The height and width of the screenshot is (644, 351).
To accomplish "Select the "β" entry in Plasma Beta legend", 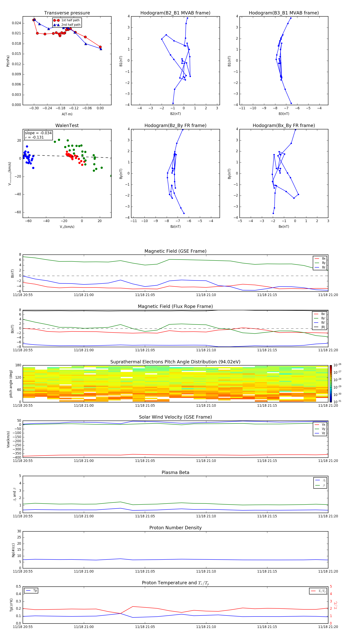I will click(320, 485).
